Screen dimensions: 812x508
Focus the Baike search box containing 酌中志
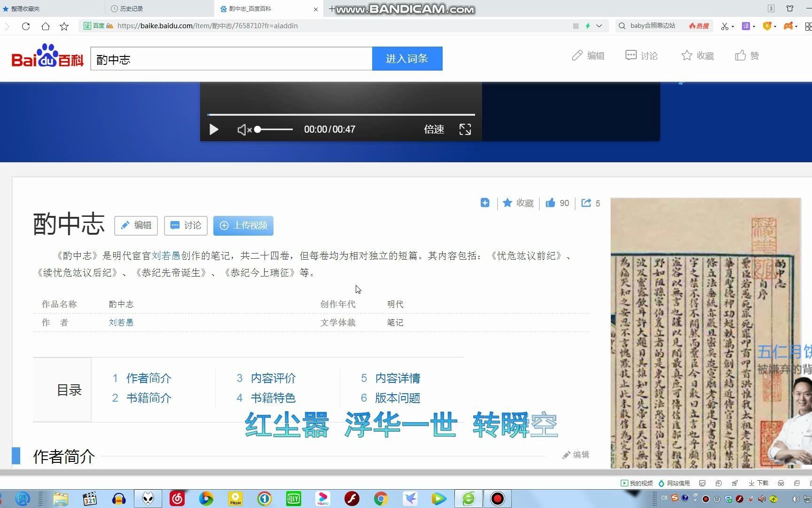click(231, 59)
